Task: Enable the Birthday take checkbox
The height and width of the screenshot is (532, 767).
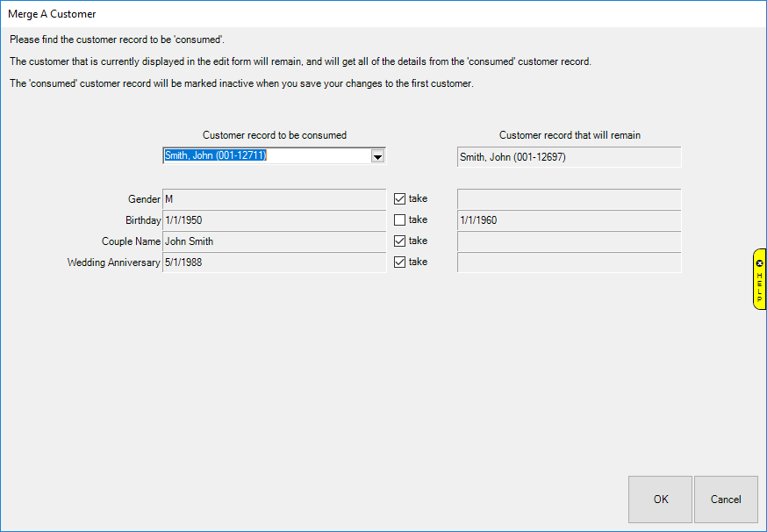Action: [x=400, y=219]
